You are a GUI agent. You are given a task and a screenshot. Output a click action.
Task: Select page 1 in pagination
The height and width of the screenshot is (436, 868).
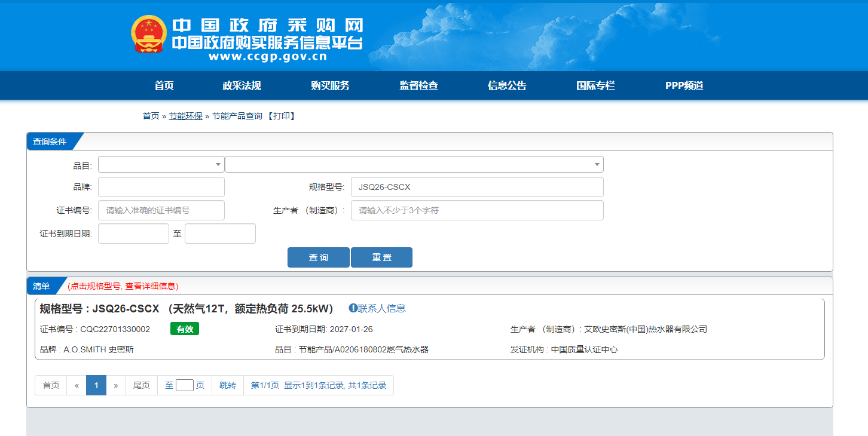[96, 385]
